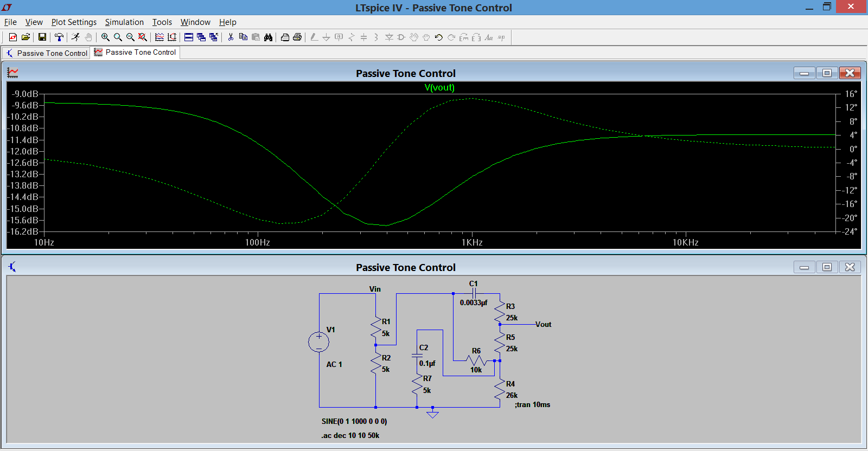
Task: Click the plain Zoom magnifier icon
Action: (118, 37)
